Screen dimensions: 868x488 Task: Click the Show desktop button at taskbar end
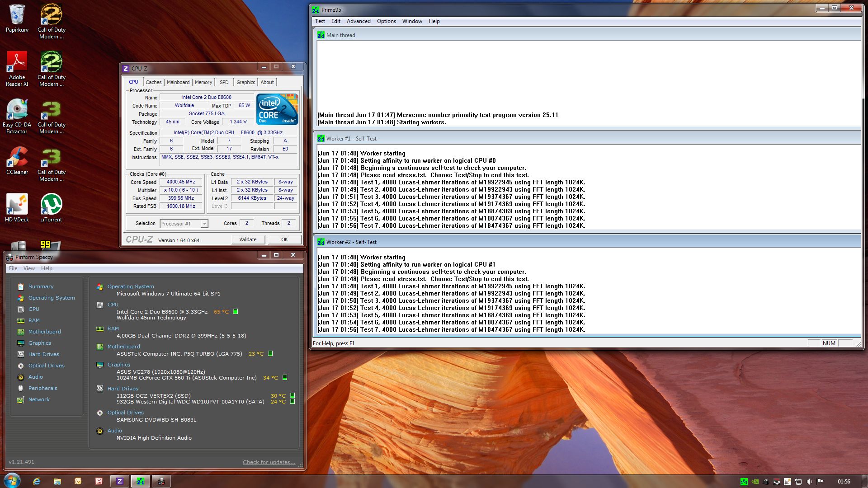(864, 481)
